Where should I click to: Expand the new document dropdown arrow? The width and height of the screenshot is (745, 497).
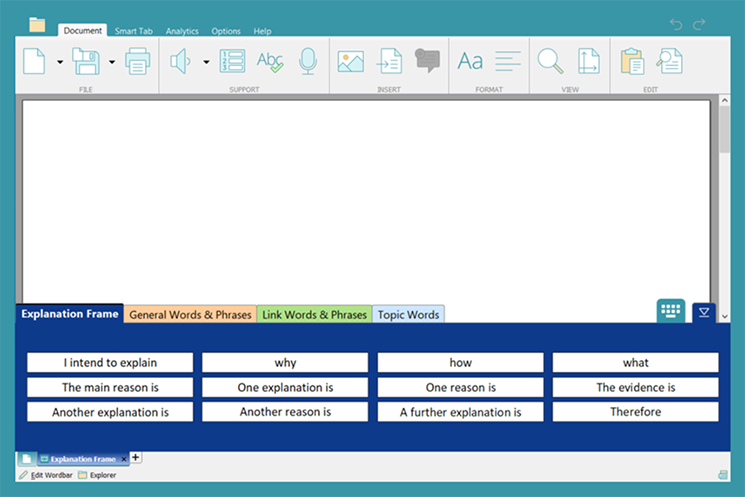[60, 62]
